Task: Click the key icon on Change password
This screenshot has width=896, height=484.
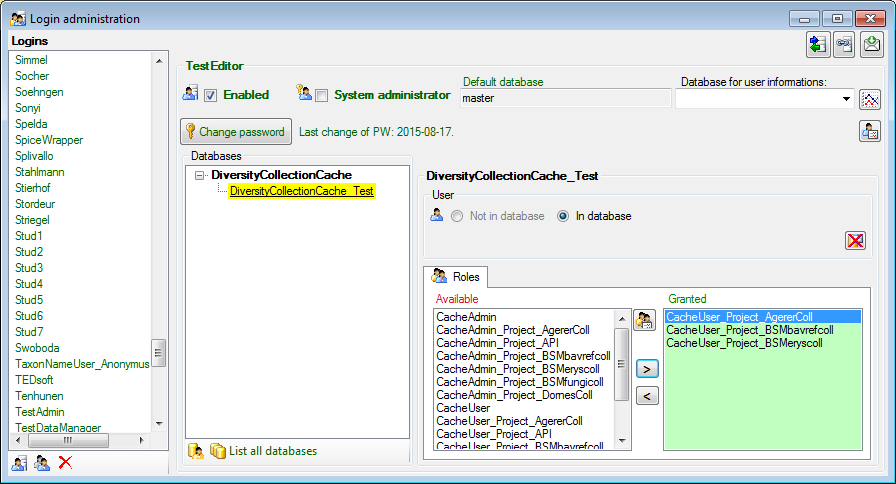Action: [x=191, y=131]
